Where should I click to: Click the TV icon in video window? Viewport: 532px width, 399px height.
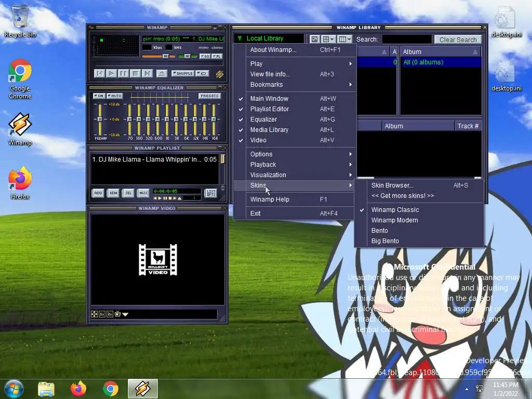pos(118,314)
